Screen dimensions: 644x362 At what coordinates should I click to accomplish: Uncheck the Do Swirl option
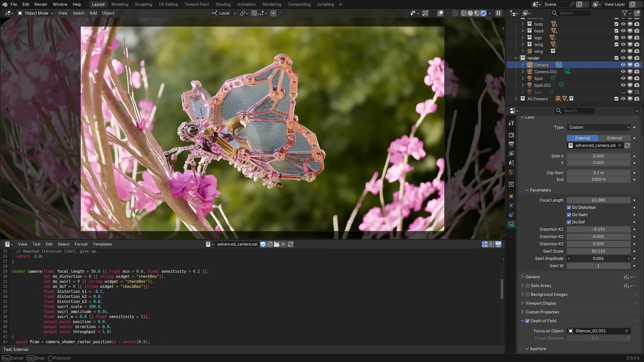tap(569, 215)
